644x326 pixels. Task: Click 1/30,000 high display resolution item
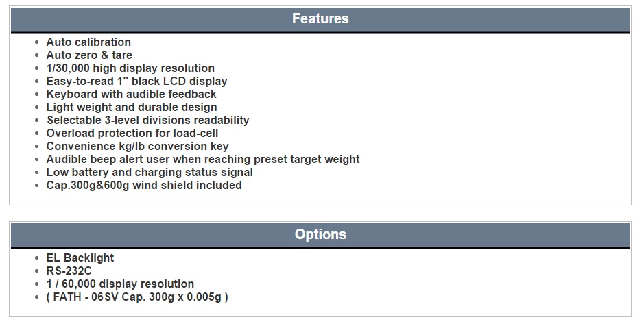pos(130,68)
